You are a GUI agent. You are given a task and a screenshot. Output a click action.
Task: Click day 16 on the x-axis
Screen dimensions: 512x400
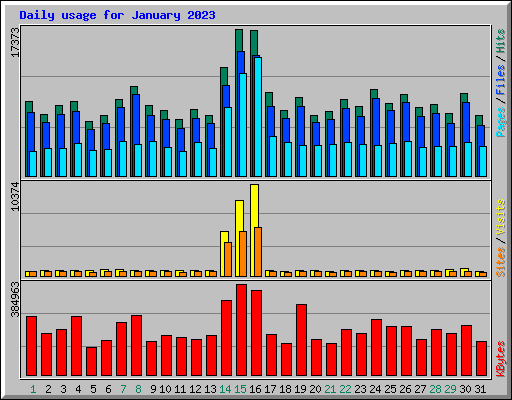(255, 389)
